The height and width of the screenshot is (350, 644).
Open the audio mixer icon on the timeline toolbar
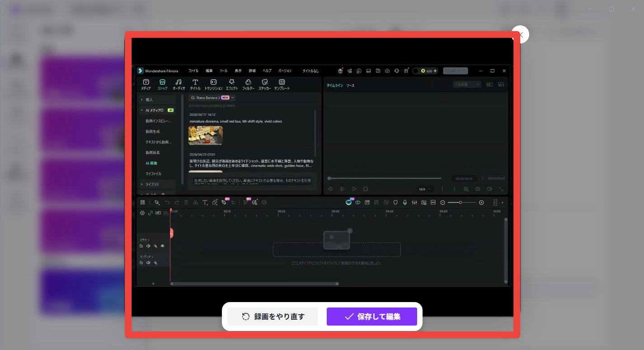pyautogui.click(x=414, y=203)
